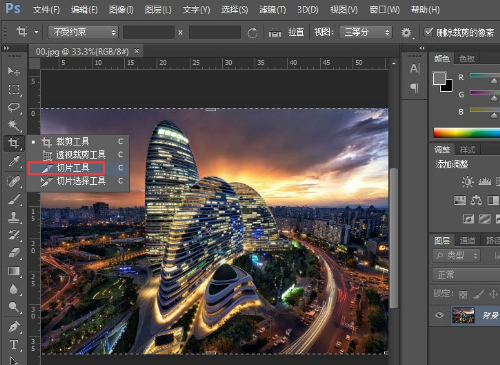The height and width of the screenshot is (365, 500).
Task: Choose 切片工具 in the flyout
Action: [78, 168]
